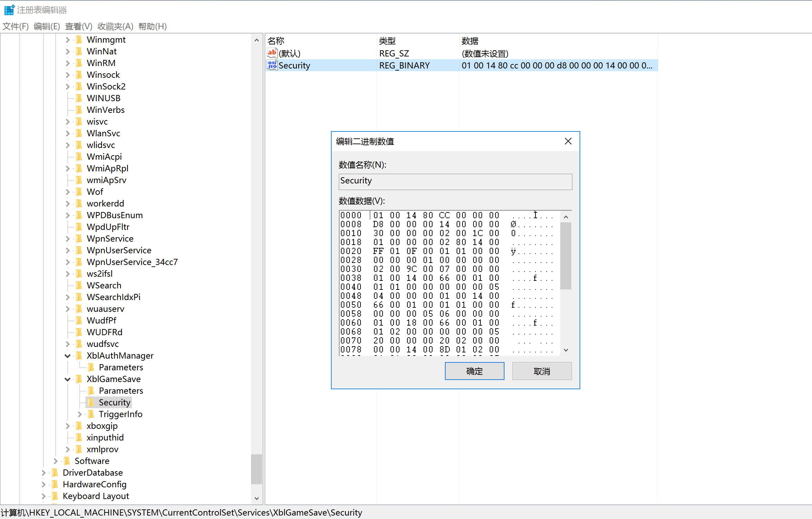Viewport: 812px width, 519px height.
Task: Click the XblGameSave folder icon
Action: pyautogui.click(x=79, y=379)
